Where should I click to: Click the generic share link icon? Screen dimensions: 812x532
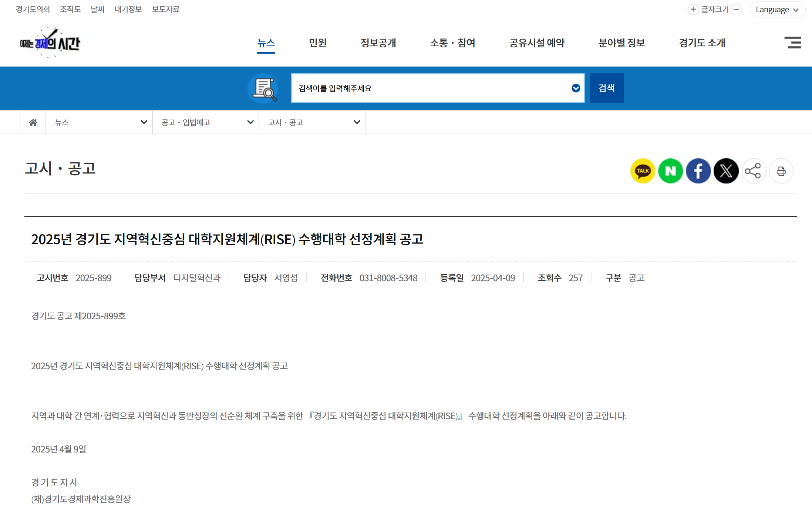tap(753, 171)
